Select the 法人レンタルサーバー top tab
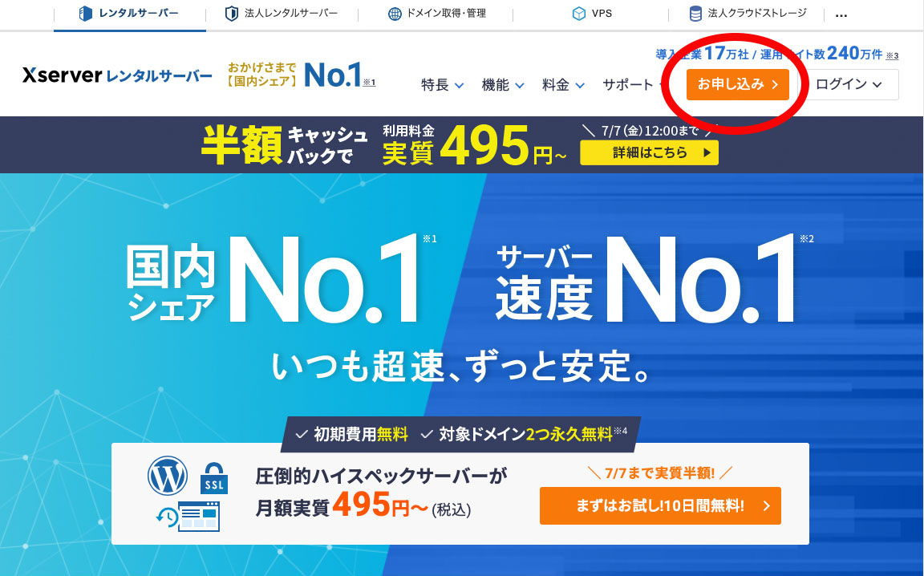This screenshot has height=576, width=924. pyautogui.click(x=282, y=14)
